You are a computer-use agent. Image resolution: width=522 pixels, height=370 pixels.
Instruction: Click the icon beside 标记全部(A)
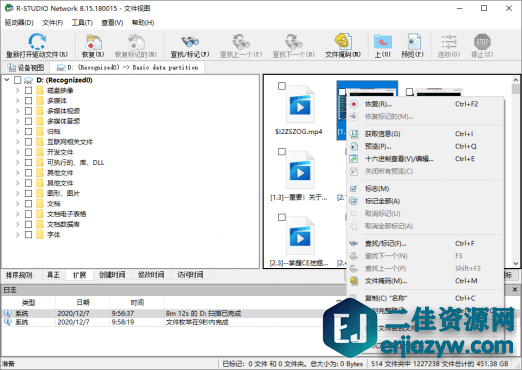pyautogui.click(x=354, y=201)
